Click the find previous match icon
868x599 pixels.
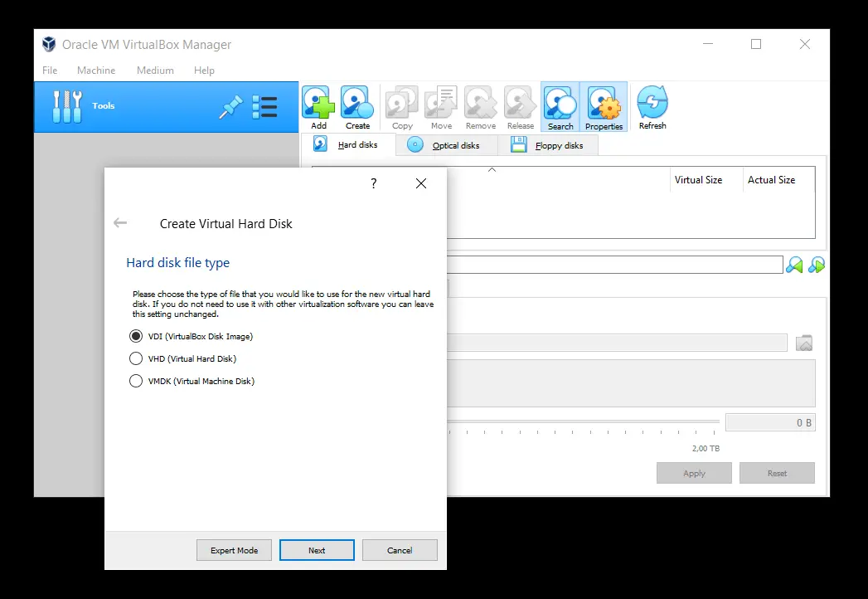(794, 265)
